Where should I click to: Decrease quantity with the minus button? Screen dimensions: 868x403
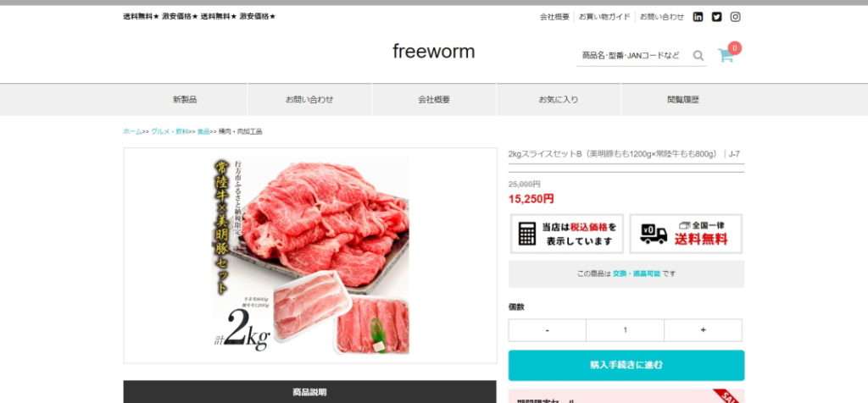click(x=548, y=330)
